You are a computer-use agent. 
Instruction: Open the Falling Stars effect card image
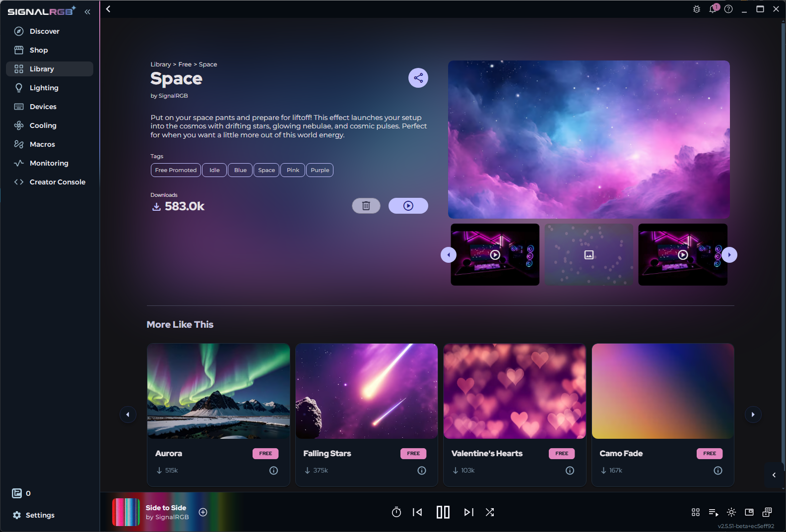[x=367, y=391]
